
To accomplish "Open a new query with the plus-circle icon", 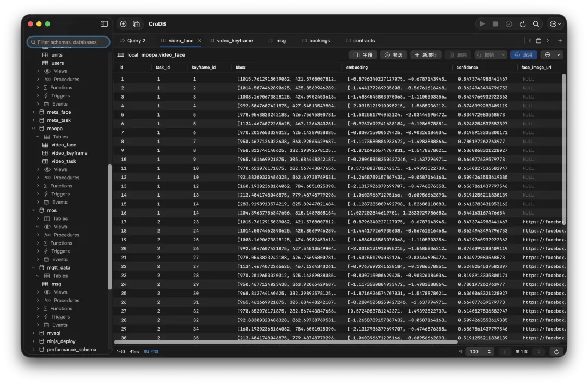I will point(123,23).
